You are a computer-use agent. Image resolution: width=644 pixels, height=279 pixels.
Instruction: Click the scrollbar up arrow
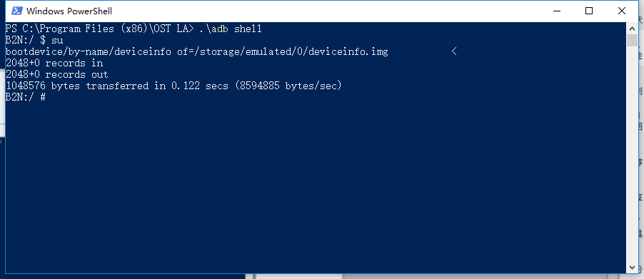point(633,29)
